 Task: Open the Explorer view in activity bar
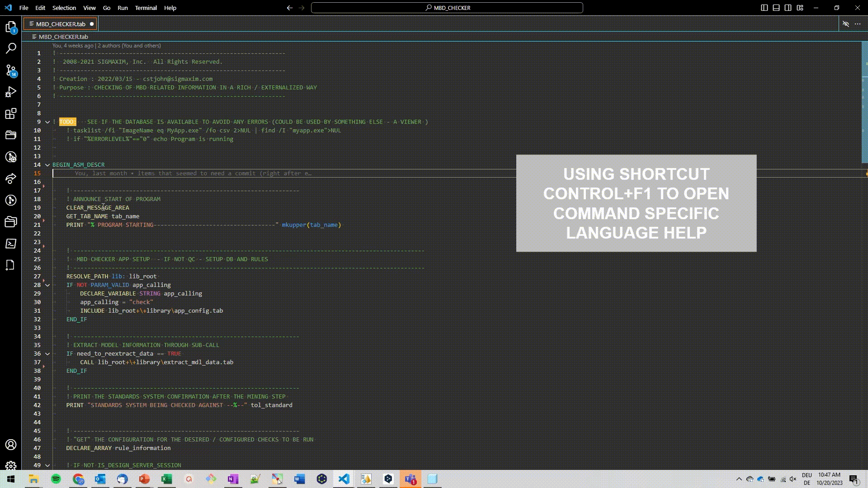point(11,27)
